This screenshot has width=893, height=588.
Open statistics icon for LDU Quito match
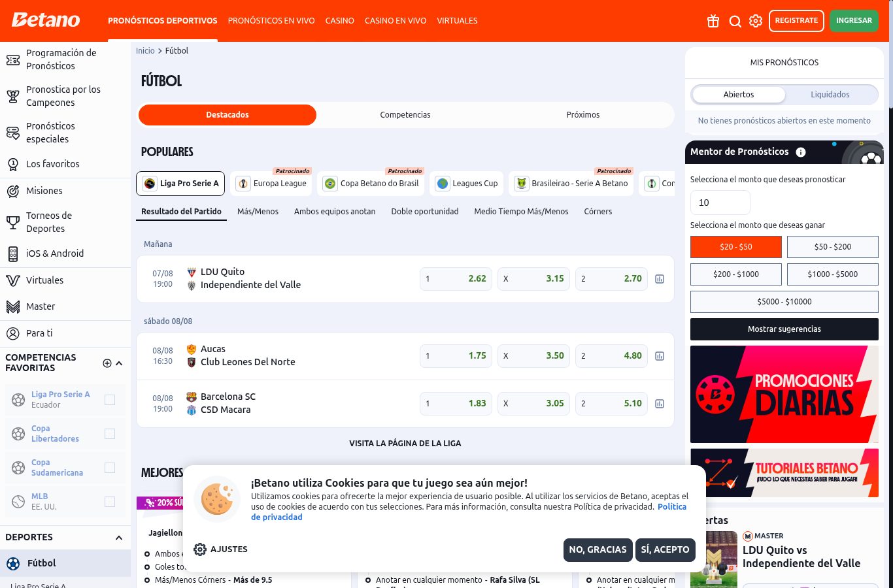pos(660,279)
